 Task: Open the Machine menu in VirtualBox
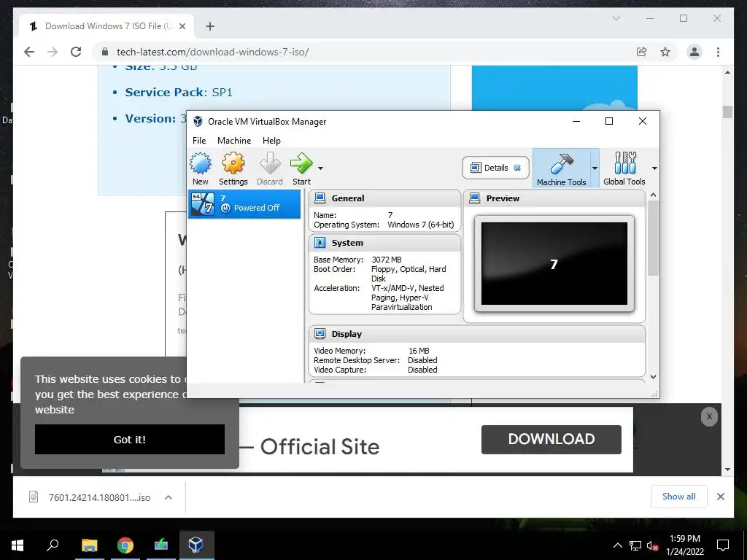point(234,141)
